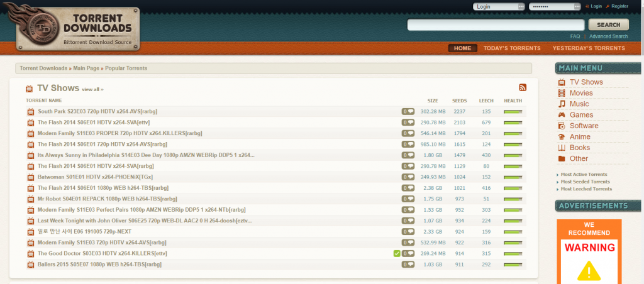Open comments bubble for Its Always Sunny in Philadelphia
The height and width of the screenshot is (284, 644).
(x=408, y=155)
